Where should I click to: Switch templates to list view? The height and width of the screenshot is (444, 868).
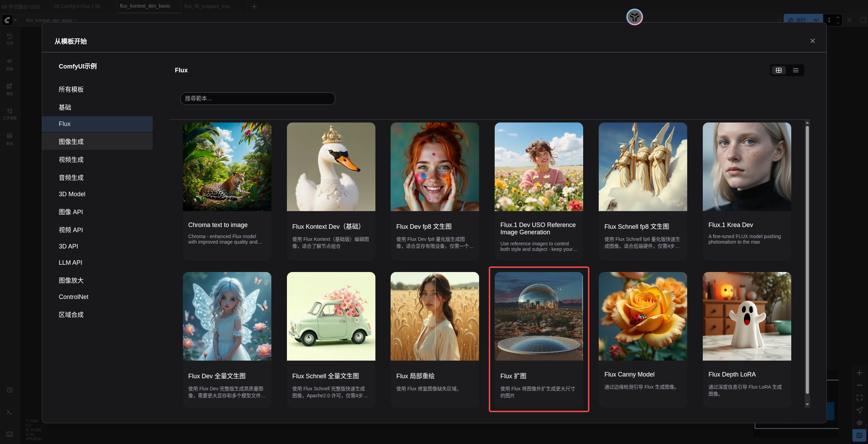coord(796,70)
